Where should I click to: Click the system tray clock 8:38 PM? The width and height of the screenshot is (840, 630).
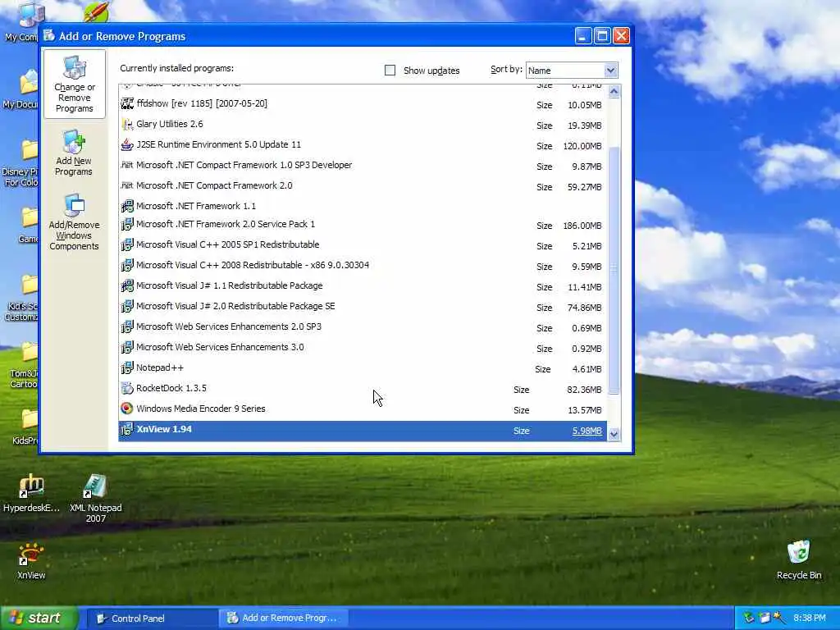[x=810, y=619]
